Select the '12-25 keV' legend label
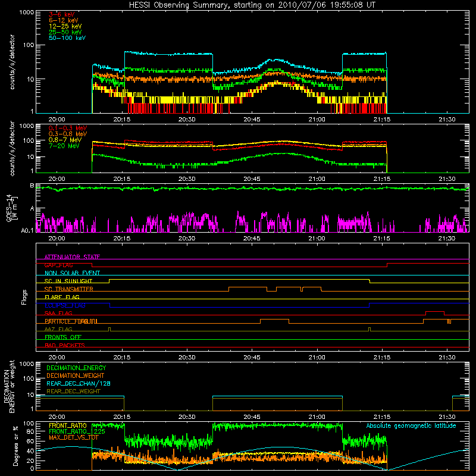This screenshot has width=476, height=476. pos(65,26)
